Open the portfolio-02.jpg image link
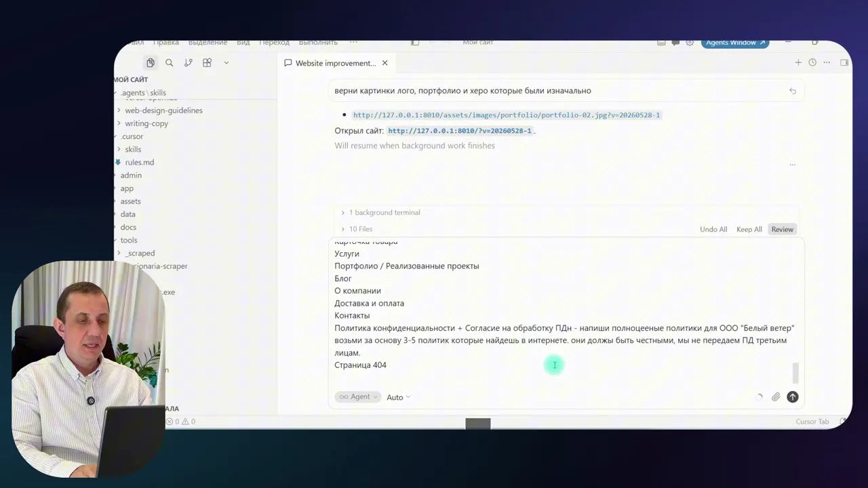 (507, 115)
